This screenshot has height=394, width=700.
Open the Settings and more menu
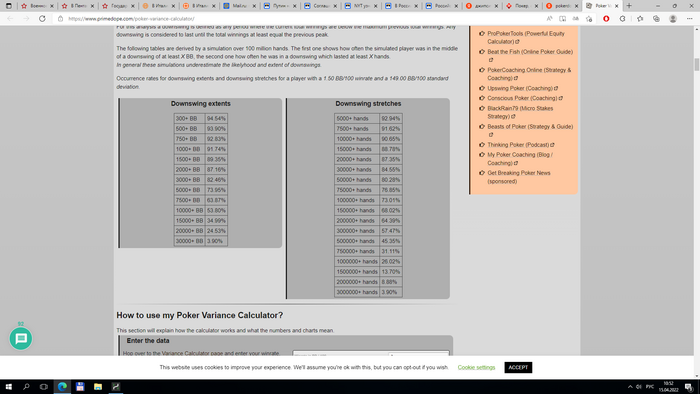tap(690, 19)
